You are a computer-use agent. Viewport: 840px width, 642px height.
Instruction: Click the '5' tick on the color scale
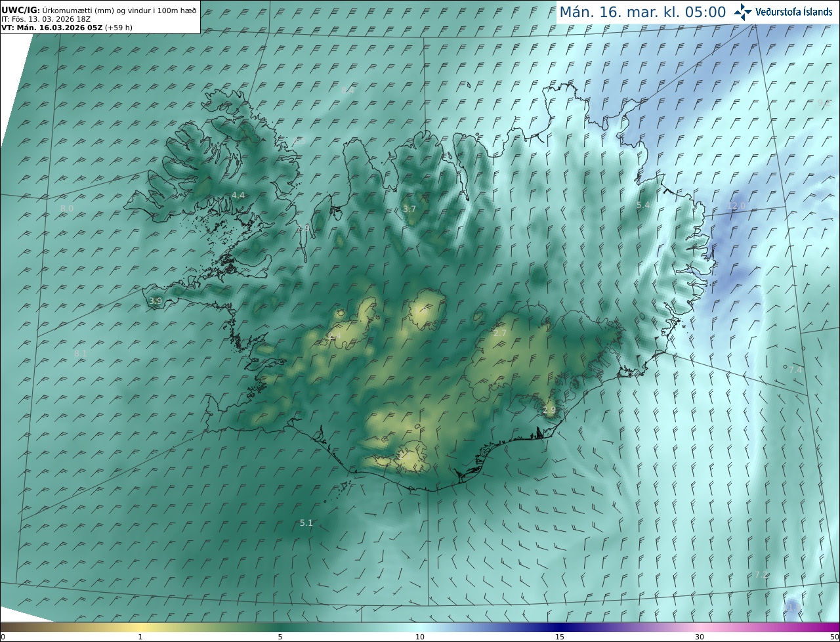[x=280, y=637]
